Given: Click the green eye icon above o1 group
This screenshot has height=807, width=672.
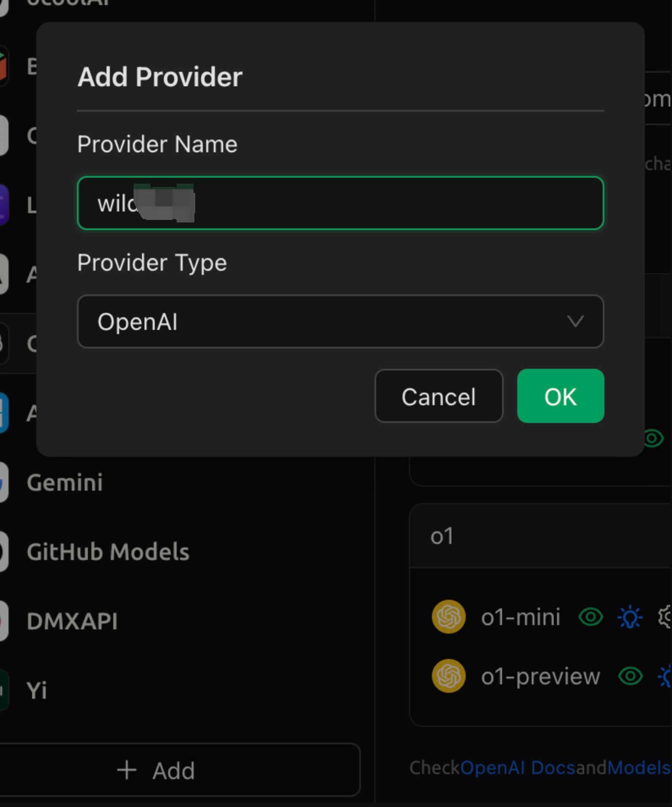Looking at the screenshot, I should pos(653,438).
